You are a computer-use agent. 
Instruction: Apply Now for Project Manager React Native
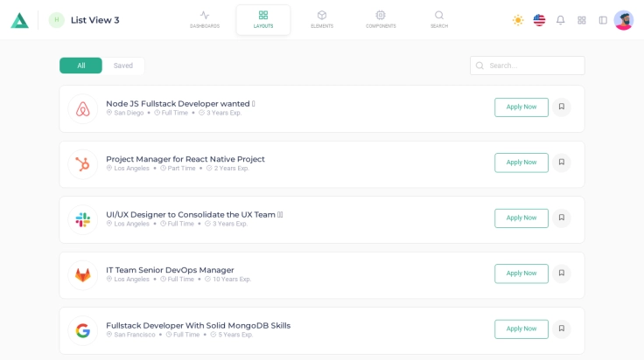(x=521, y=163)
